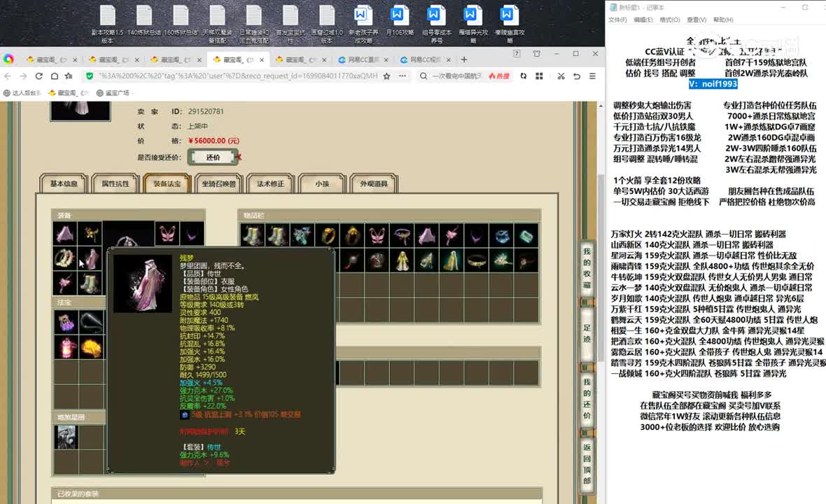The width and height of the screenshot is (826, 504).
Task: Open 足迹 side button
Action: [587, 333]
